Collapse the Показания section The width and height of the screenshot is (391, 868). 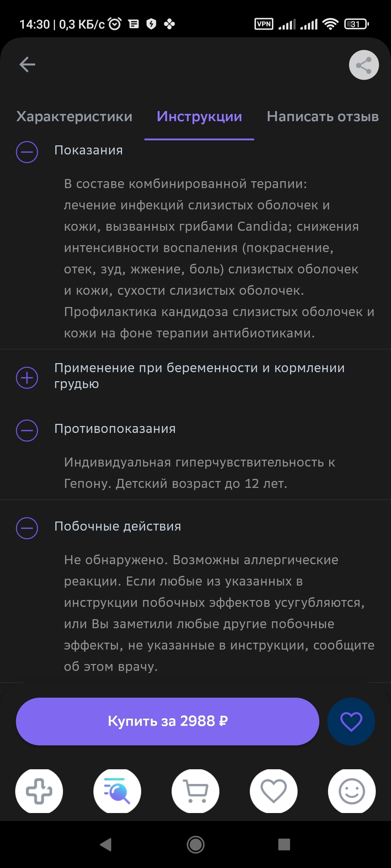[27, 152]
